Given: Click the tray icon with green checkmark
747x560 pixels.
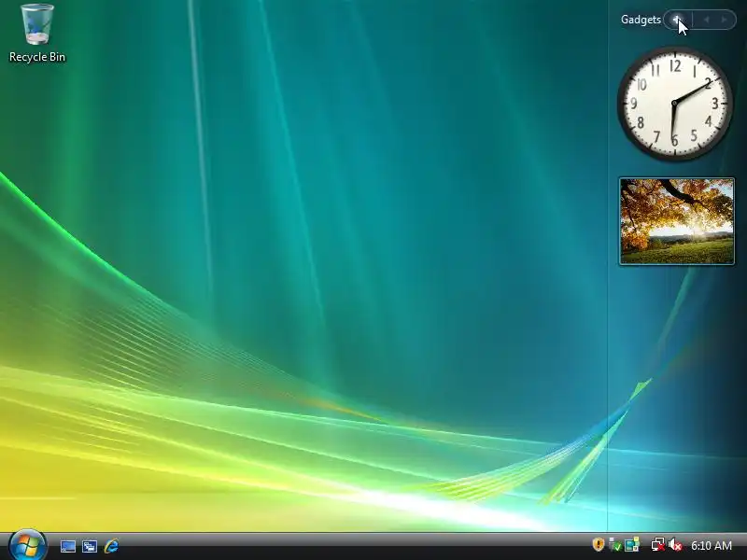Looking at the screenshot, I should point(615,544).
